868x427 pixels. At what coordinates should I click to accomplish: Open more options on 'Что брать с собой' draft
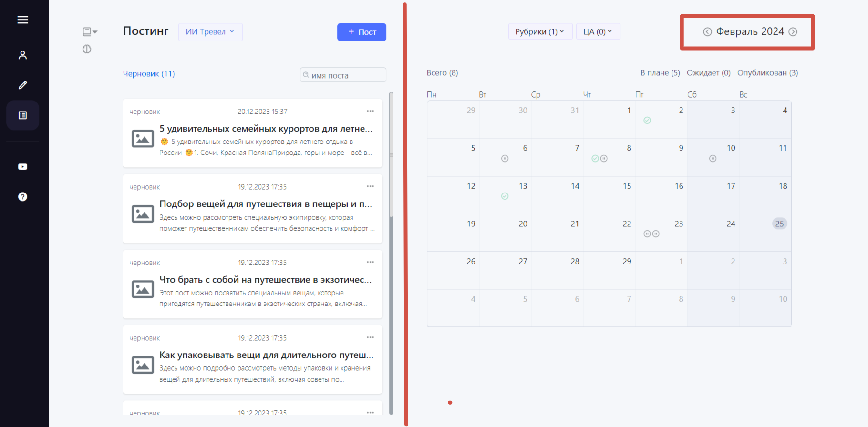pos(370,262)
